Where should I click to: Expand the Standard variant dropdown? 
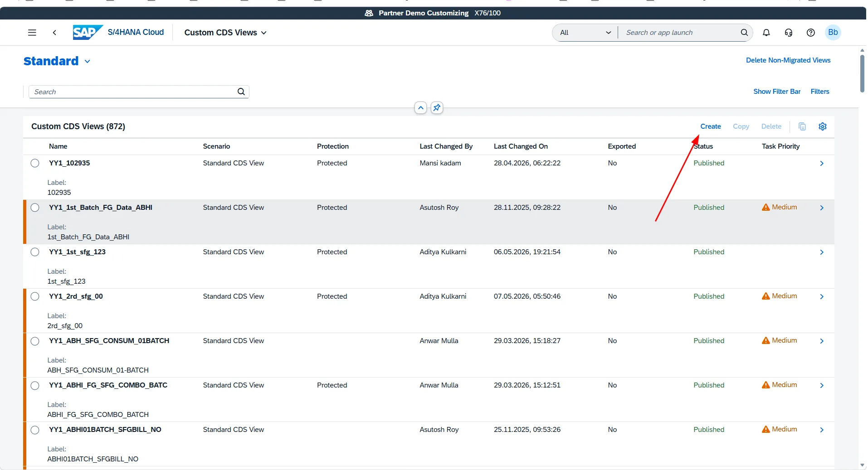88,61
